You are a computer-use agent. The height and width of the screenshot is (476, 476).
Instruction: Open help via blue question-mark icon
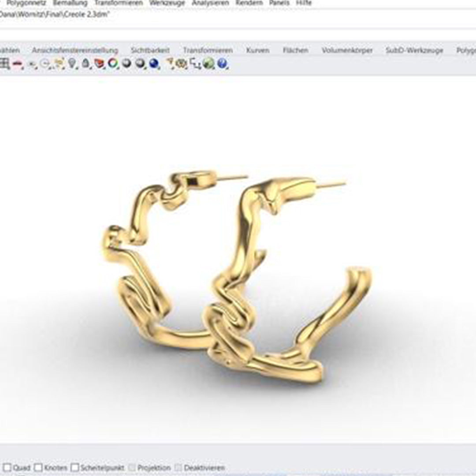click(x=222, y=64)
